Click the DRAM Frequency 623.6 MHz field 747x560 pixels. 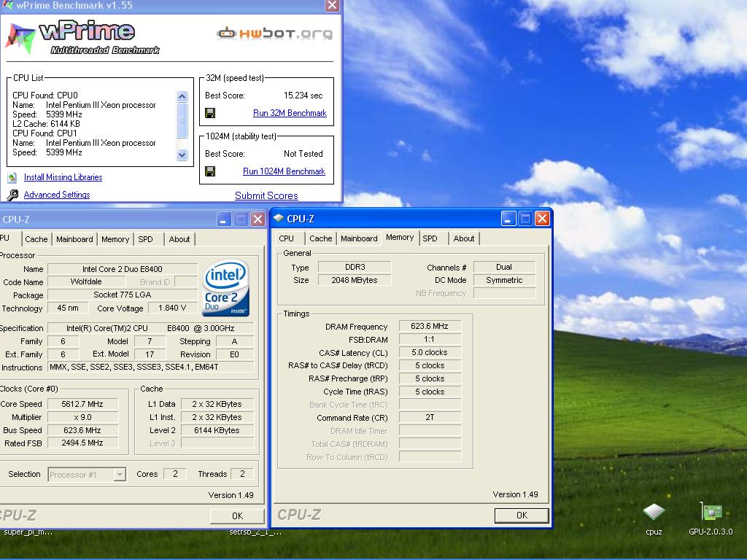click(430, 326)
